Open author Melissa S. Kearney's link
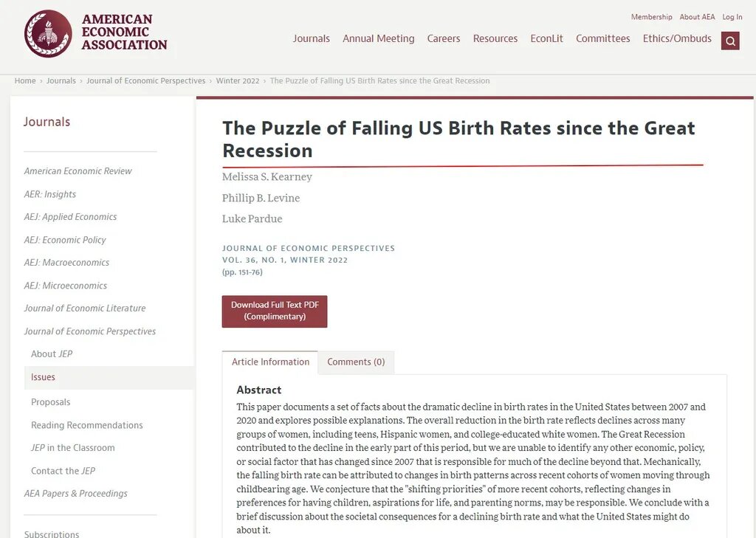Screen dimensions: 756x538 click(x=267, y=177)
